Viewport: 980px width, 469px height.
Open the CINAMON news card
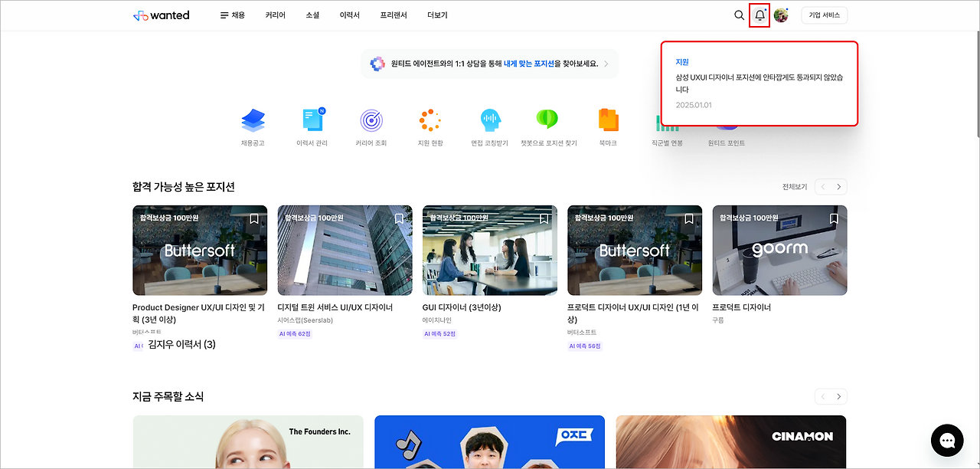click(731, 442)
